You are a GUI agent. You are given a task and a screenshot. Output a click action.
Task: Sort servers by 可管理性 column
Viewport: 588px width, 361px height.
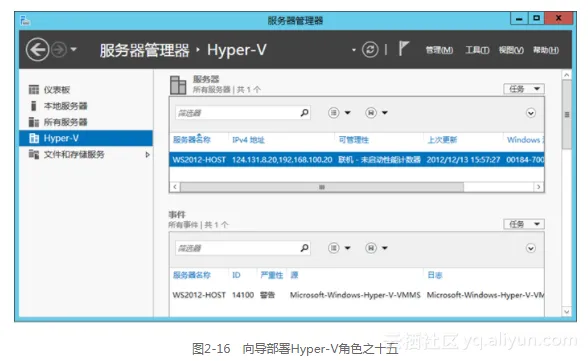click(354, 140)
